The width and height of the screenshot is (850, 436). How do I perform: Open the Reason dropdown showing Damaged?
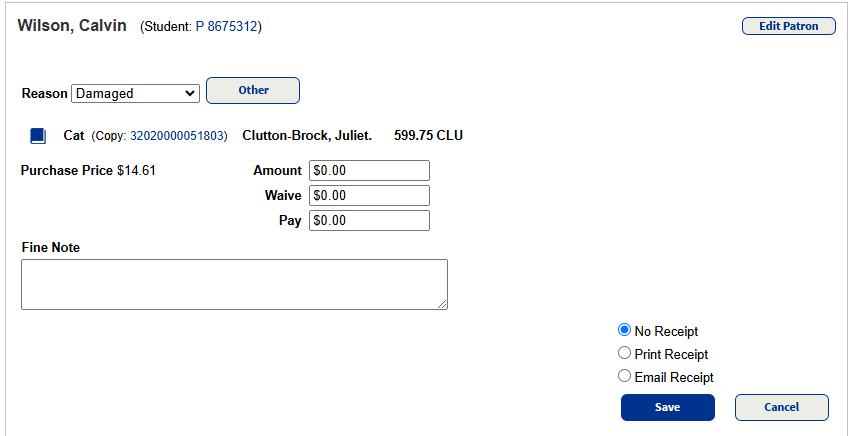[x=136, y=93]
